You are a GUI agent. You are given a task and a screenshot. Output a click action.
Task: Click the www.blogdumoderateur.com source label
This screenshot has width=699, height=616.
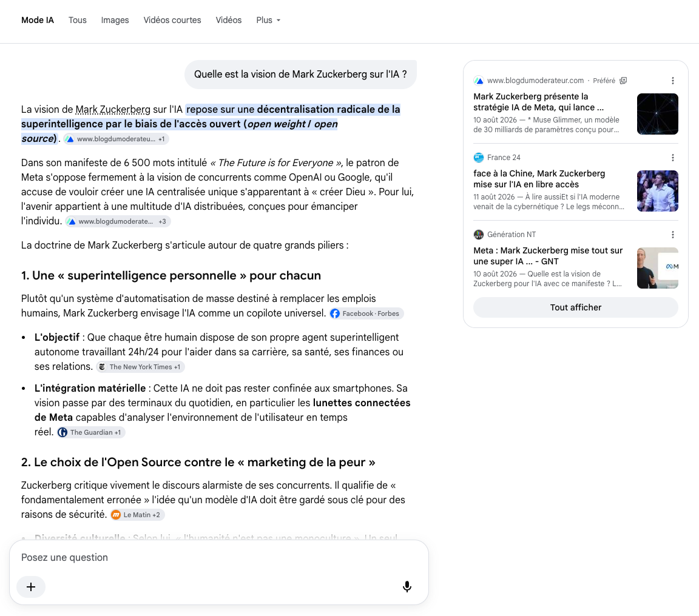(535, 81)
